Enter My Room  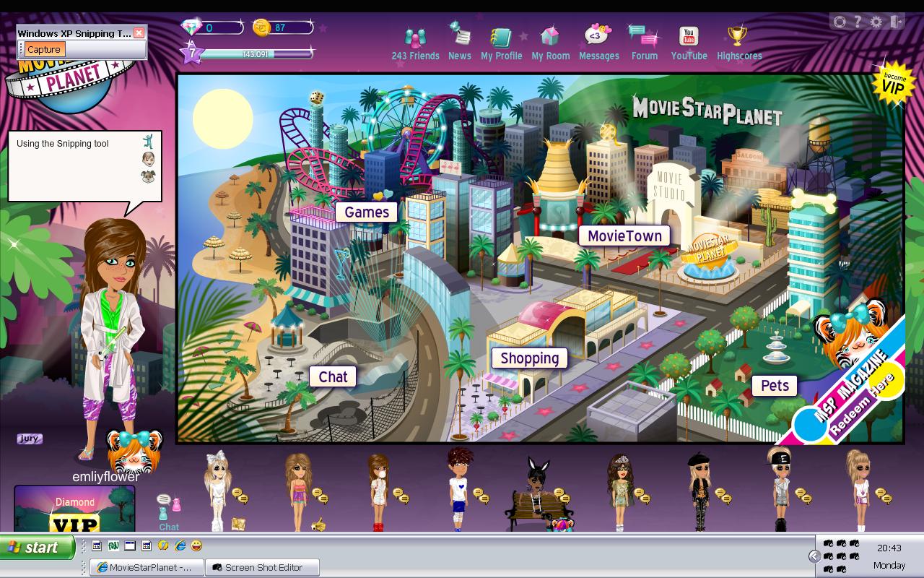point(550,42)
